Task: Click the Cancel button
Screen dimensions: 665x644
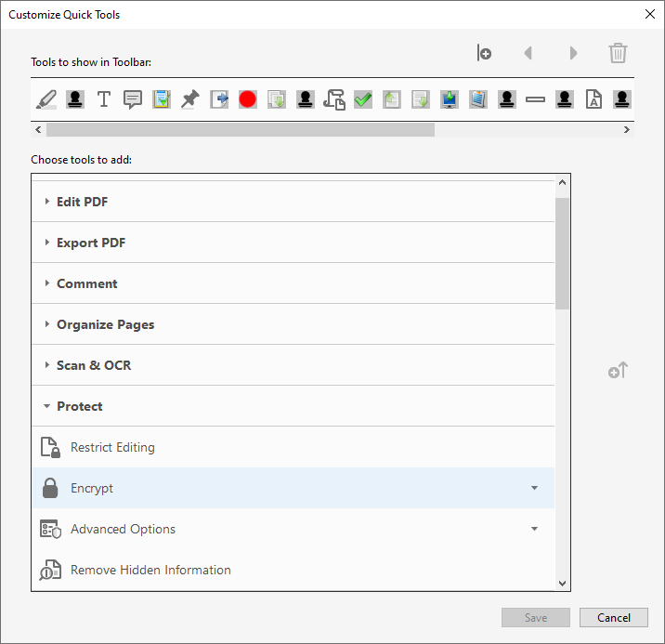Action: 614,617
